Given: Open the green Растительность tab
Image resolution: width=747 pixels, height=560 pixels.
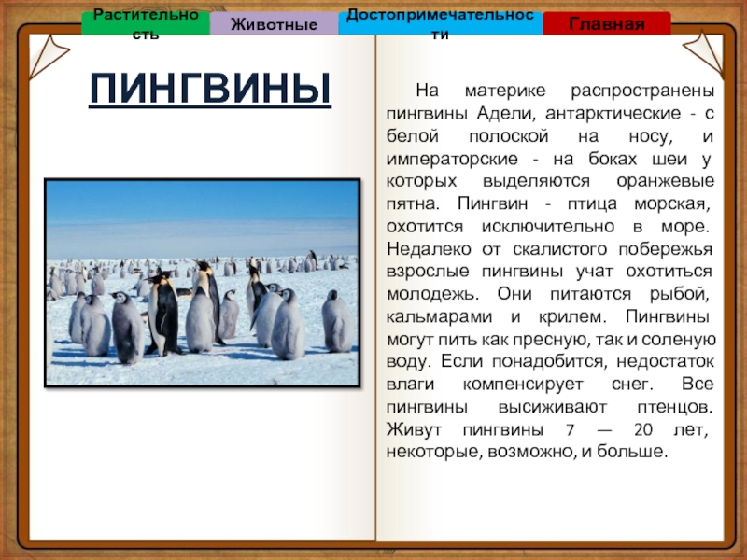Looking at the screenshot, I should [x=146, y=23].
